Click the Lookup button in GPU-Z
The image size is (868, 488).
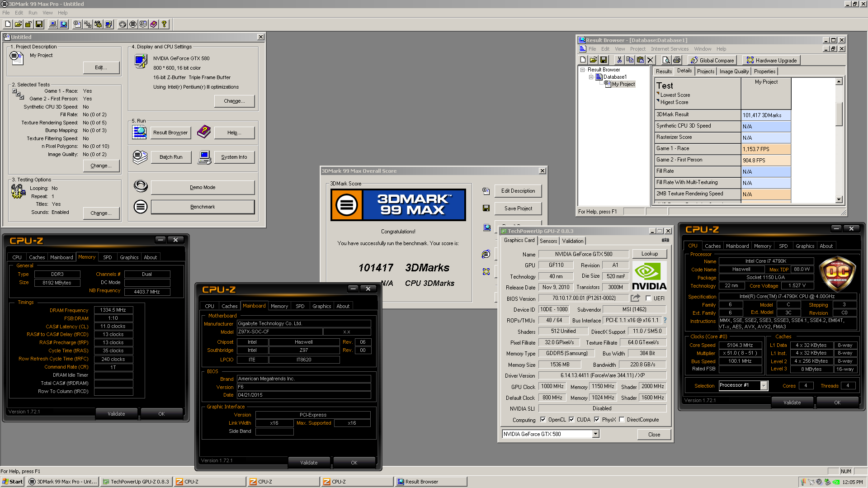pos(649,254)
